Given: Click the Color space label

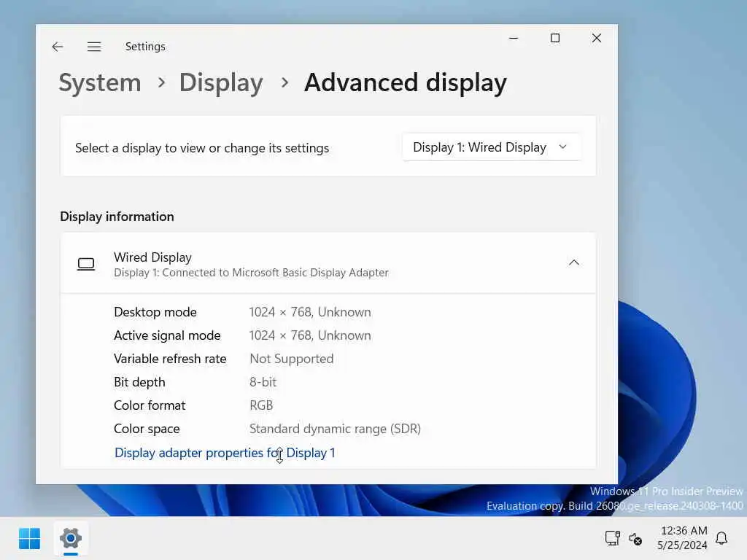Looking at the screenshot, I should (x=147, y=429).
